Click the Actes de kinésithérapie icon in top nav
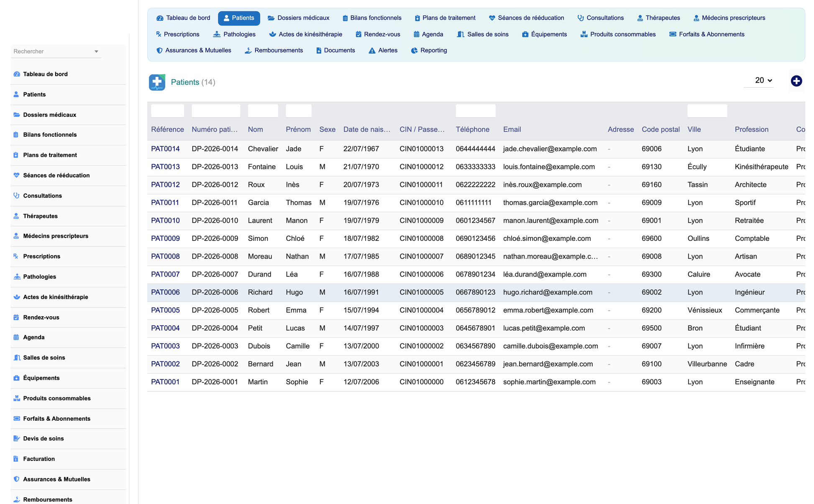This screenshot has height=504, width=814. click(x=272, y=34)
